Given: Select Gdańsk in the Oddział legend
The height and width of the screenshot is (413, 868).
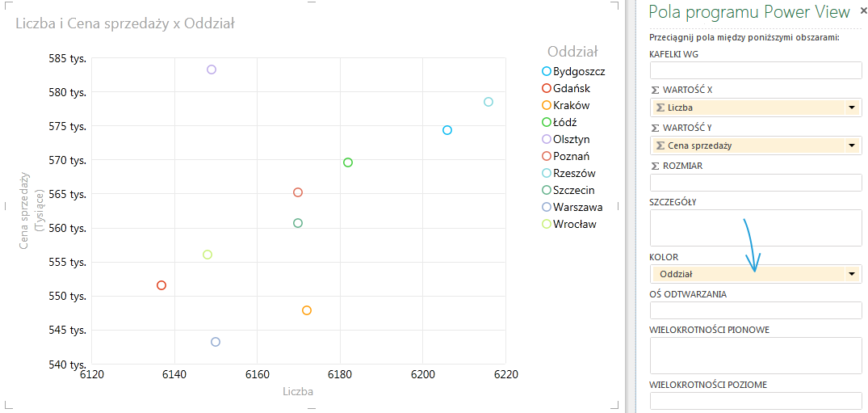Looking at the screenshot, I should [x=572, y=88].
